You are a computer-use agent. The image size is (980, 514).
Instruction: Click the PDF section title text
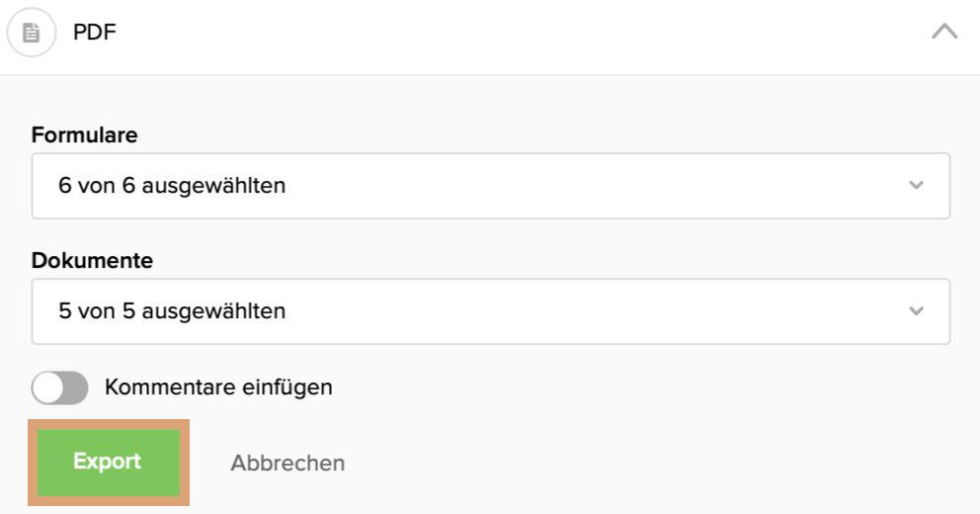96,33
